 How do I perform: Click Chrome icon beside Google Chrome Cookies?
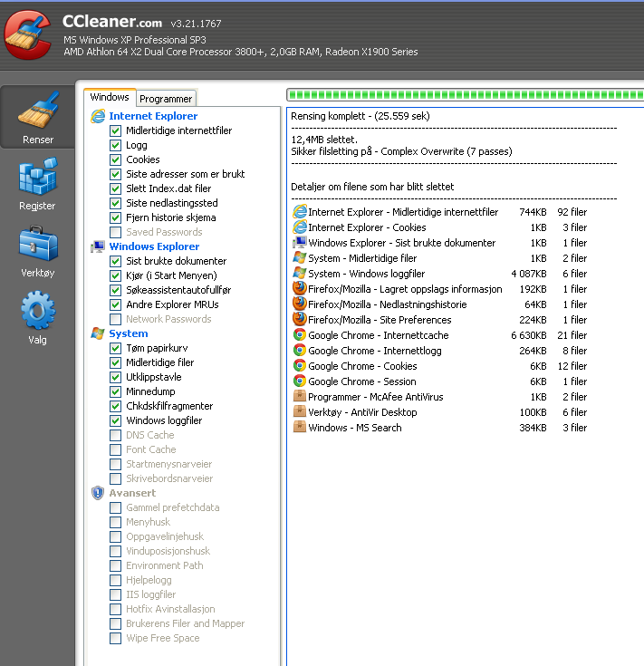coord(300,365)
